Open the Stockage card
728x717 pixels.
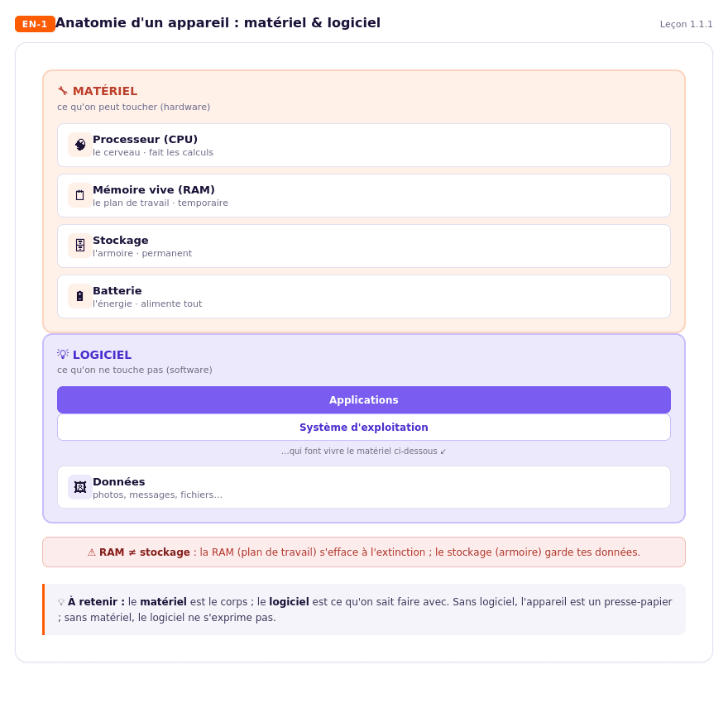(364, 246)
